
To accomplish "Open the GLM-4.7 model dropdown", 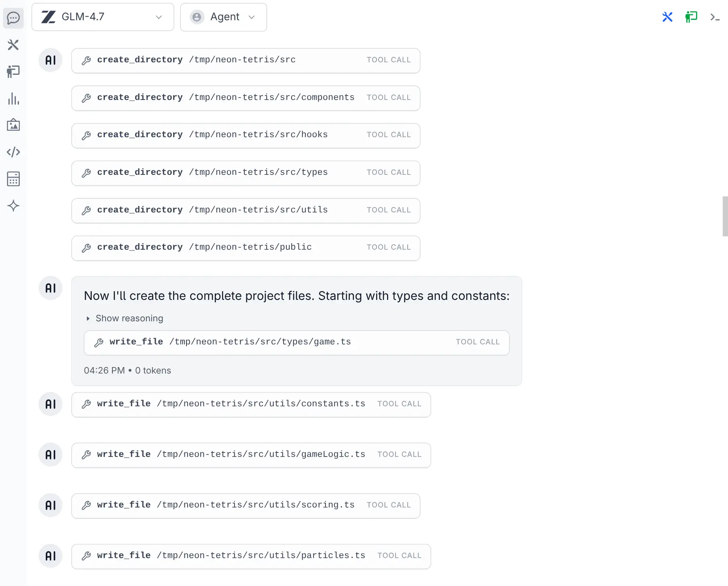I will (x=103, y=17).
